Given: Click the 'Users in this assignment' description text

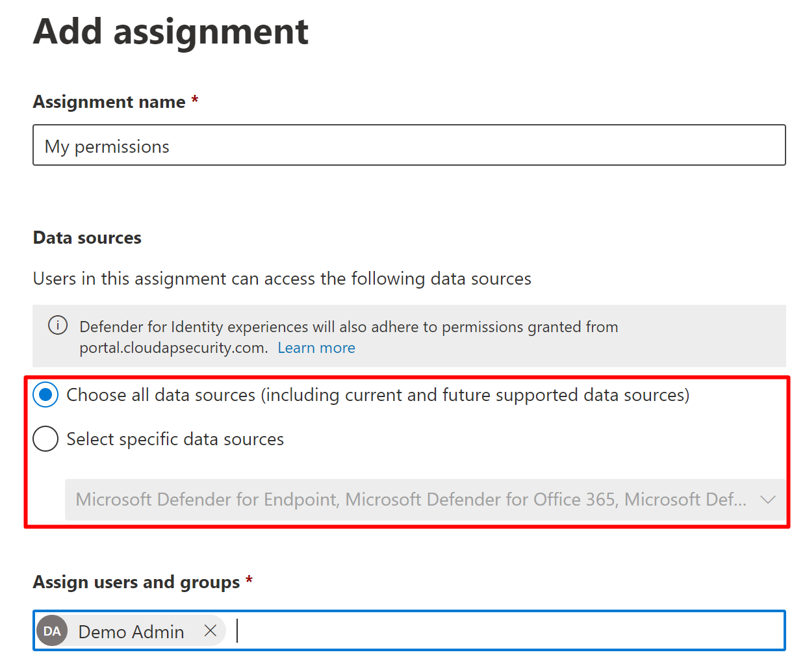Looking at the screenshot, I should (x=282, y=279).
